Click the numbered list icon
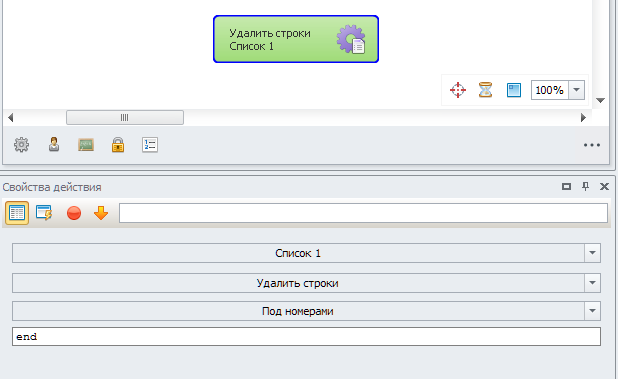Screen dimensions: 618x379 [150, 145]
